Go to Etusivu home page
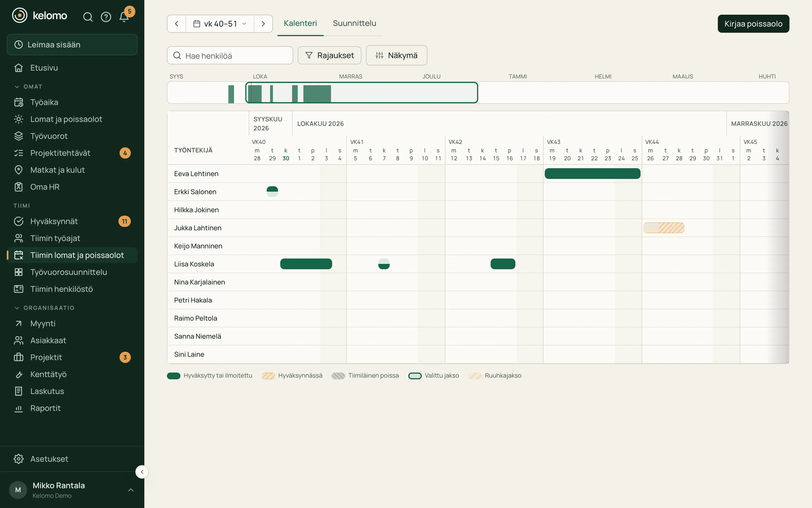812x508 pixels. (x=72, y=68)
